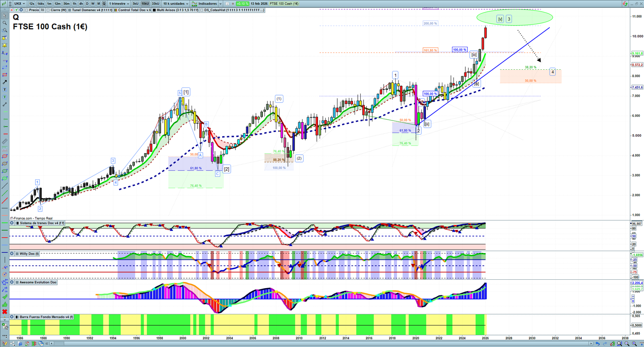The image size is (644, 347).
Task: Select the arrow cursor tool
Action: [x=5, y=16]
